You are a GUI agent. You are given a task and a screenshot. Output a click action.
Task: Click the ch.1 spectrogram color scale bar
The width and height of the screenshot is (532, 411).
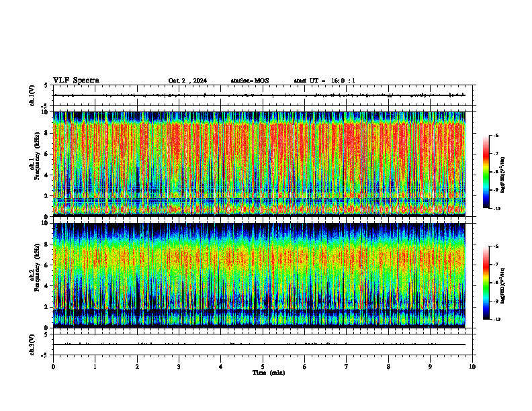coord(486,172)
